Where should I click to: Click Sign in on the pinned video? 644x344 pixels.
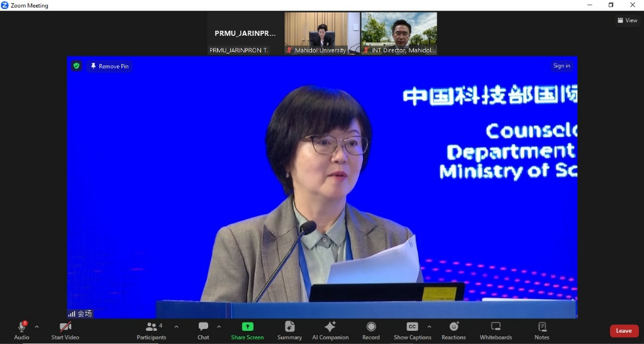(562, 65)
